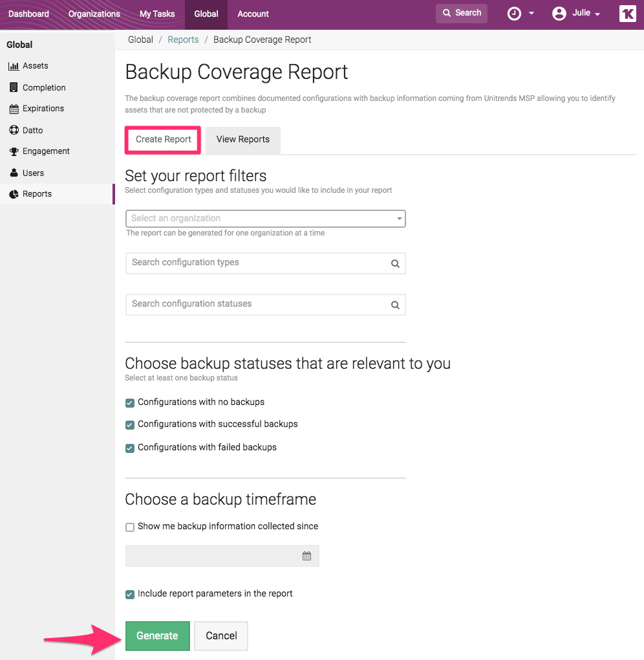Click the Generate button
The image size is (644, 660).
point(157,635)
